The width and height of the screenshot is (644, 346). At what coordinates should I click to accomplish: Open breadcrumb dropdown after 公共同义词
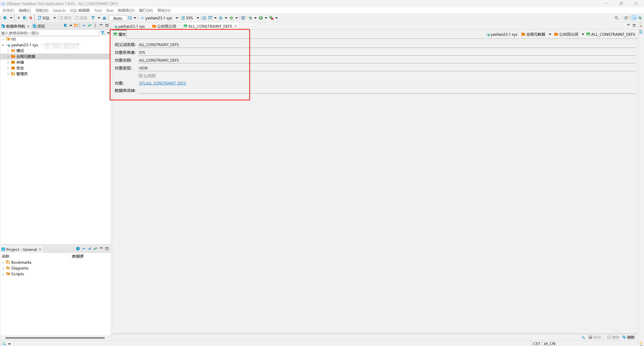click(x=583, y=34)
